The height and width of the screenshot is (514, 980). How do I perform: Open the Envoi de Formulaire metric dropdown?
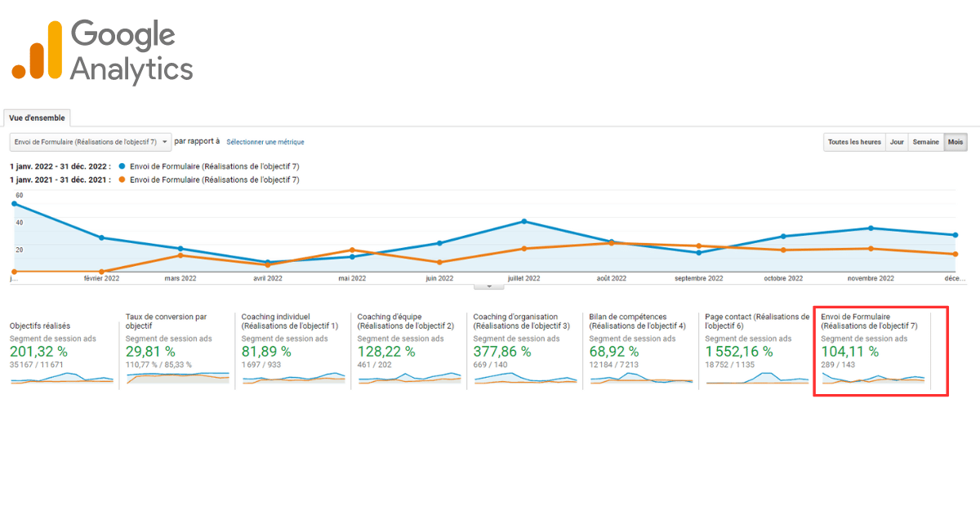pos(90,142)
